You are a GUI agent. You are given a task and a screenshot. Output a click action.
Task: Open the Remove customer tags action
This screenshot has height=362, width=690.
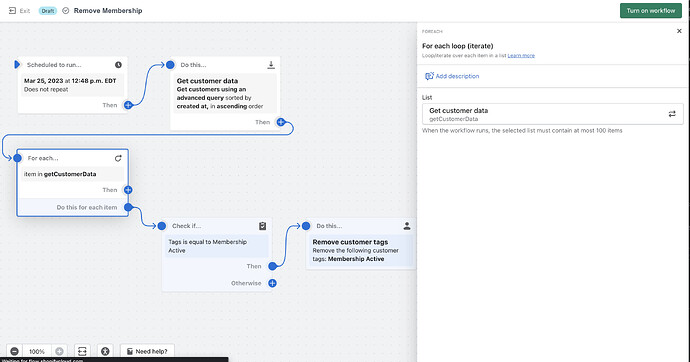coord(361,250)
